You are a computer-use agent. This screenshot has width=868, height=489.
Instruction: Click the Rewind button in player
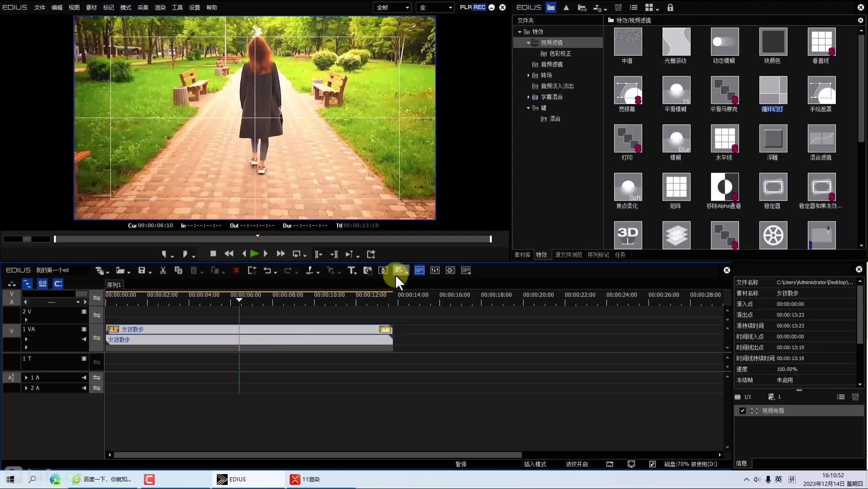click(229, 254)
